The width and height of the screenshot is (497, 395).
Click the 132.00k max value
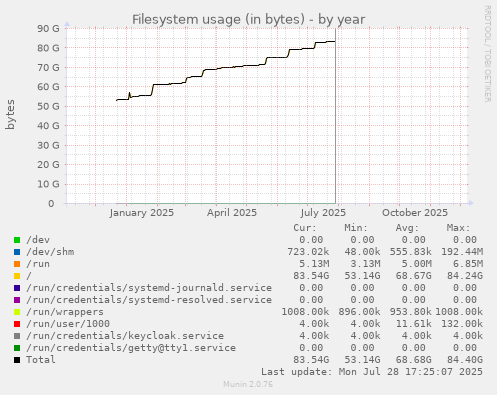(x=462, y=324)
